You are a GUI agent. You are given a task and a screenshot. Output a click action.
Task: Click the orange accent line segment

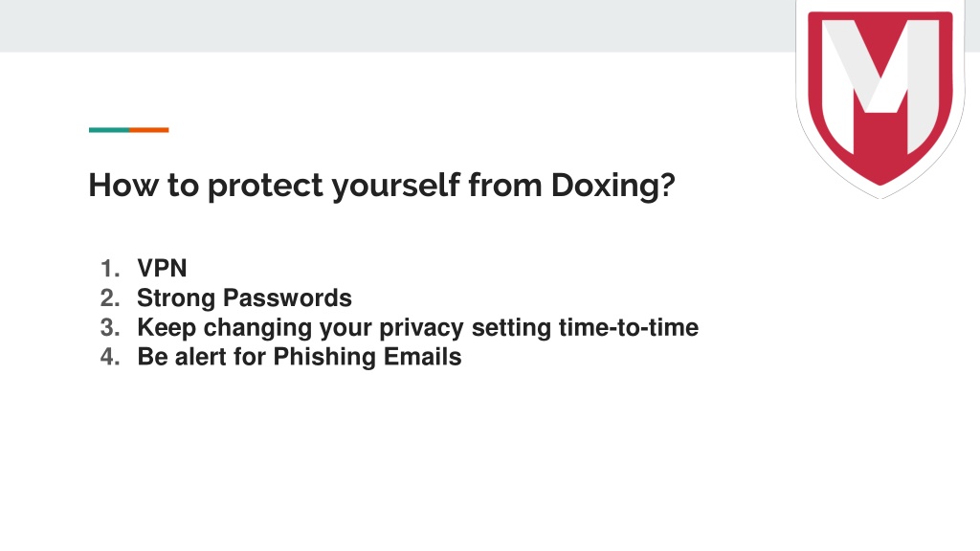(148, 130)
